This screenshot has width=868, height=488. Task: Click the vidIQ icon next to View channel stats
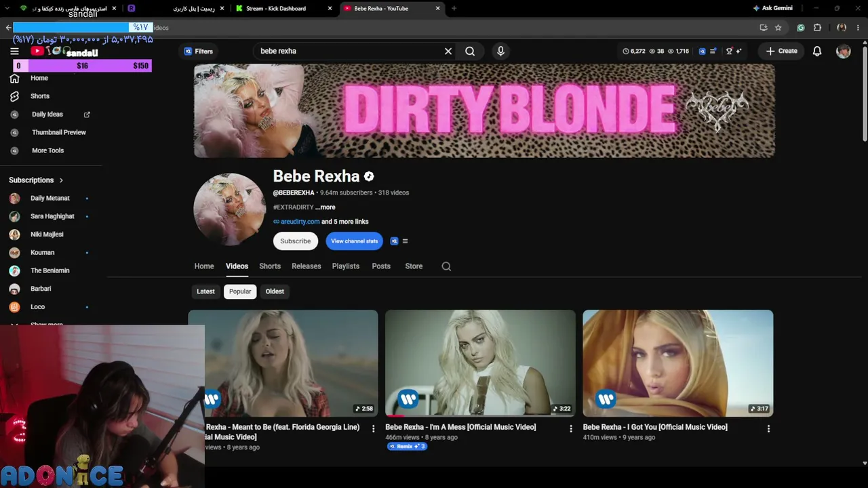(394, 241)
